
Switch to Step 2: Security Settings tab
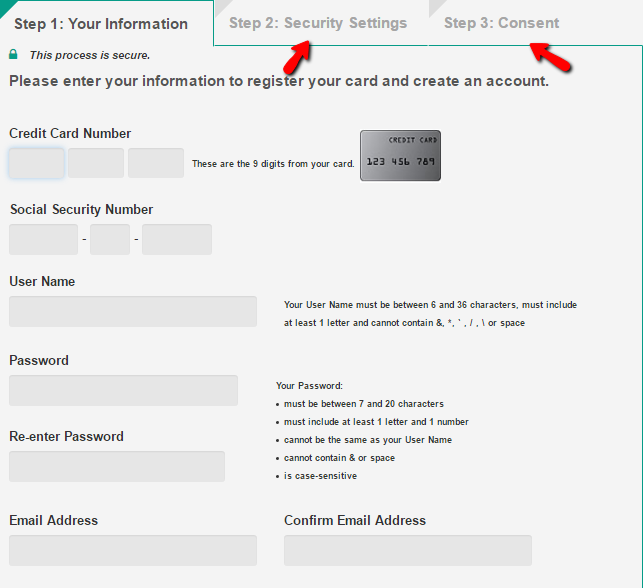pos(317,23)
